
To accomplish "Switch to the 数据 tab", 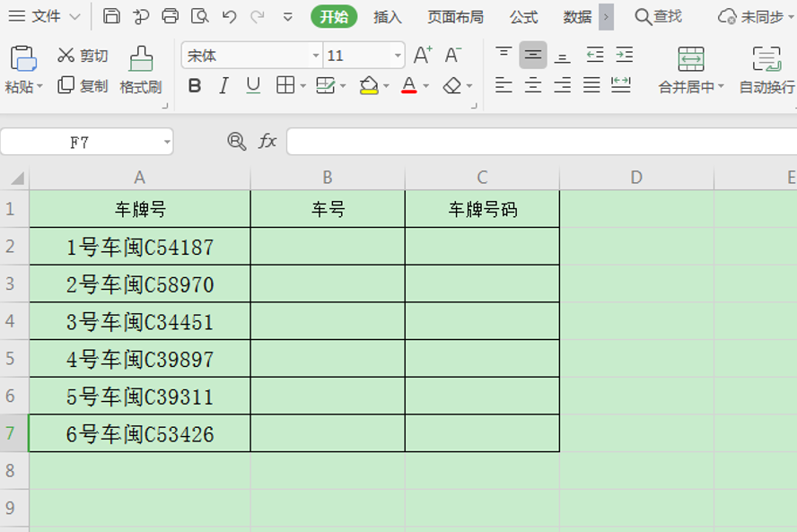I will click(577, 17).
